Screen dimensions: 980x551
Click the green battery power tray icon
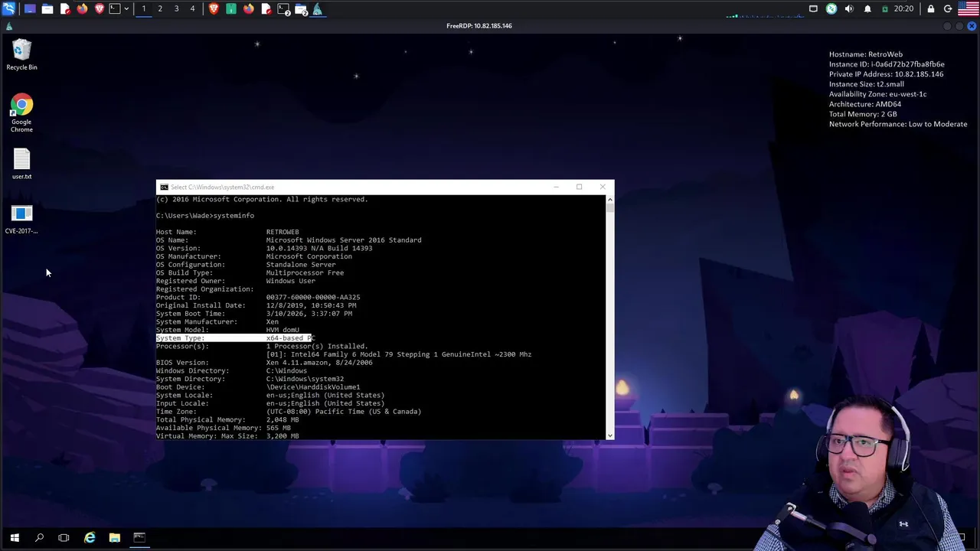pyautogui.click(x=885, y=8)
